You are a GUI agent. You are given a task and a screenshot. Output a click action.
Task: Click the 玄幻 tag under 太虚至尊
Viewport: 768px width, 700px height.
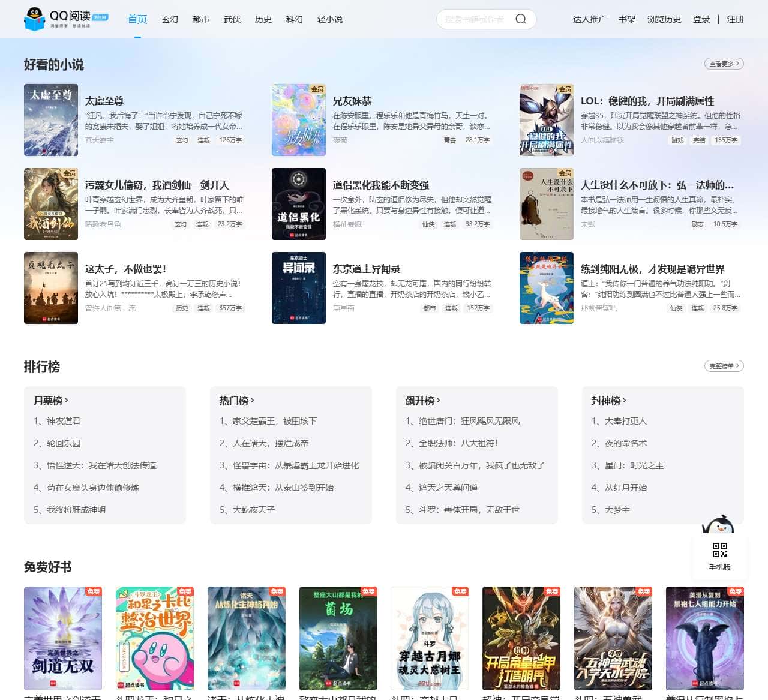tap(182, 140)
